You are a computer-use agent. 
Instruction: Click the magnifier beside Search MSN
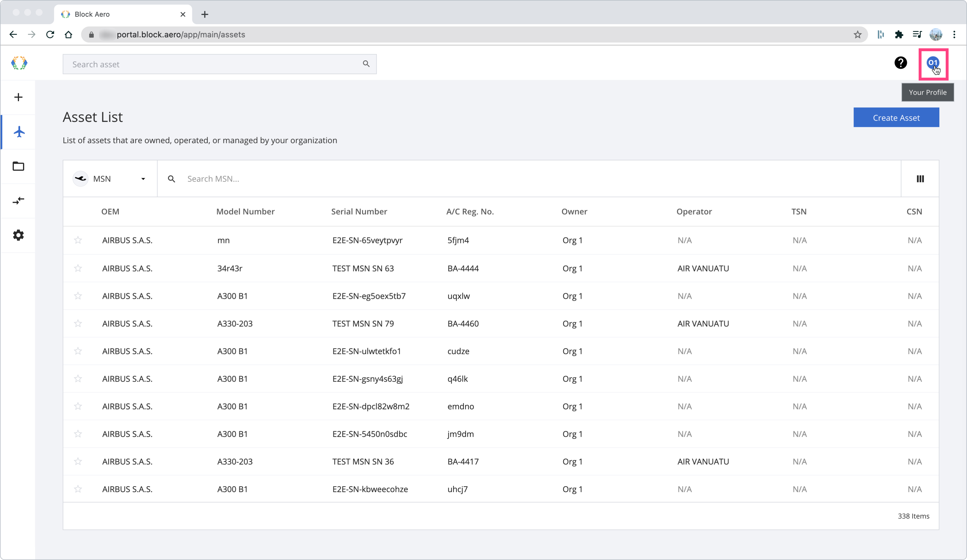172,179
